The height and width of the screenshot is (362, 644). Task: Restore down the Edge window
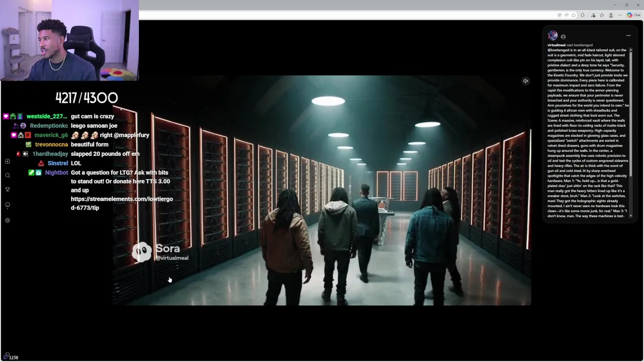coord(626,5)
